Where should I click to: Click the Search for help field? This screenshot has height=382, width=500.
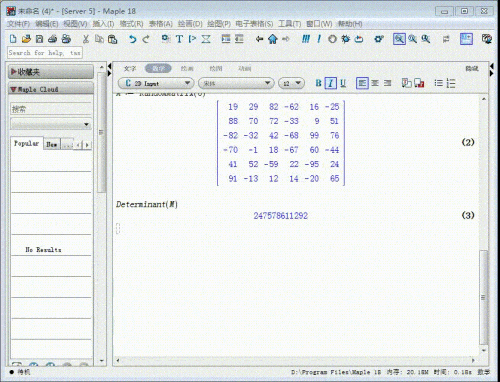click(45, 53)
